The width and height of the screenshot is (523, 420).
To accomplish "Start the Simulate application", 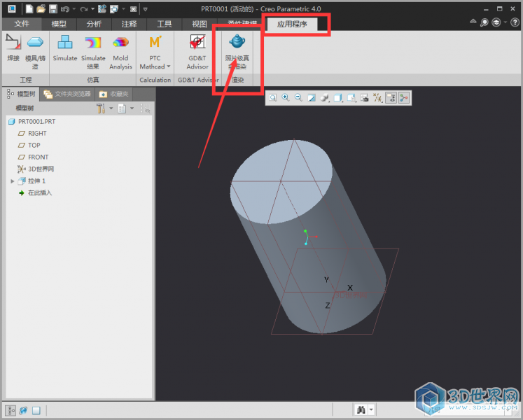I will (64, 48).
